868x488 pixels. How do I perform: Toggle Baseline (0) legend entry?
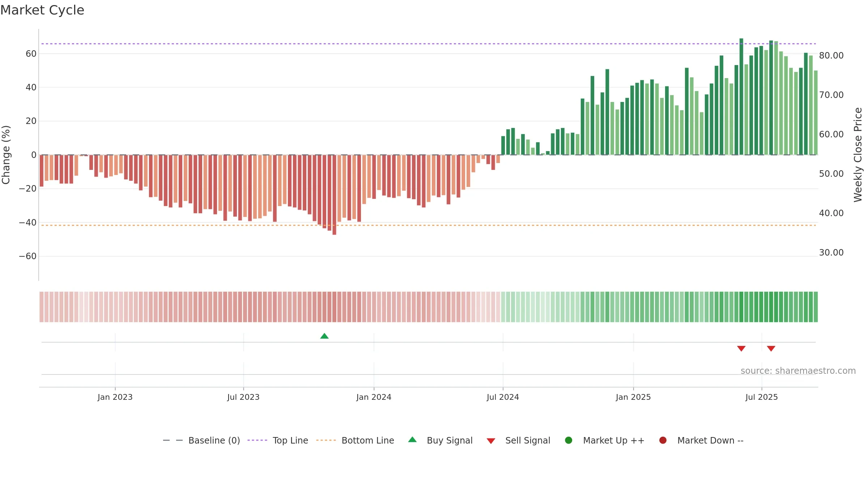coord(201,440)
